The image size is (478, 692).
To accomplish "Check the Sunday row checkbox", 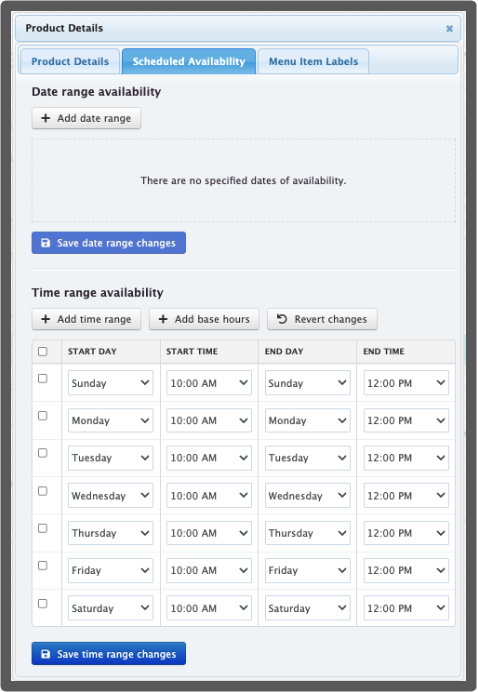I will tap(43, 379).
